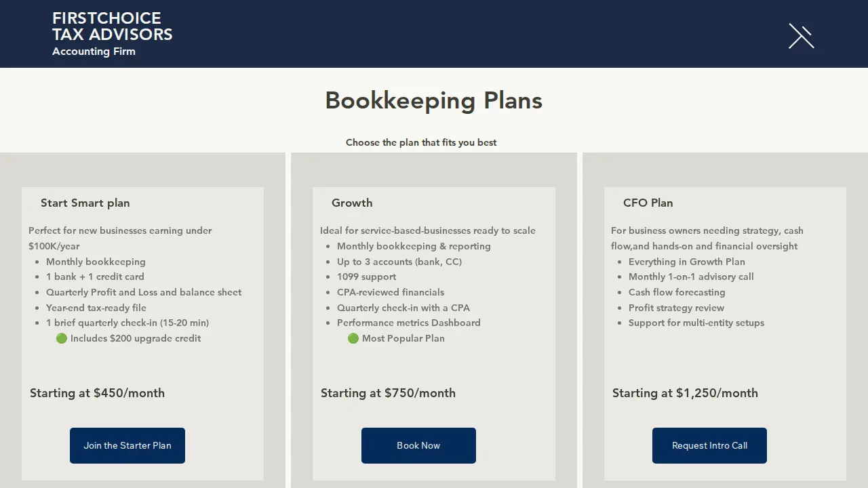Click the "1099 support" bullet
The height and width of the screenshot is (488, 868).
366,277
